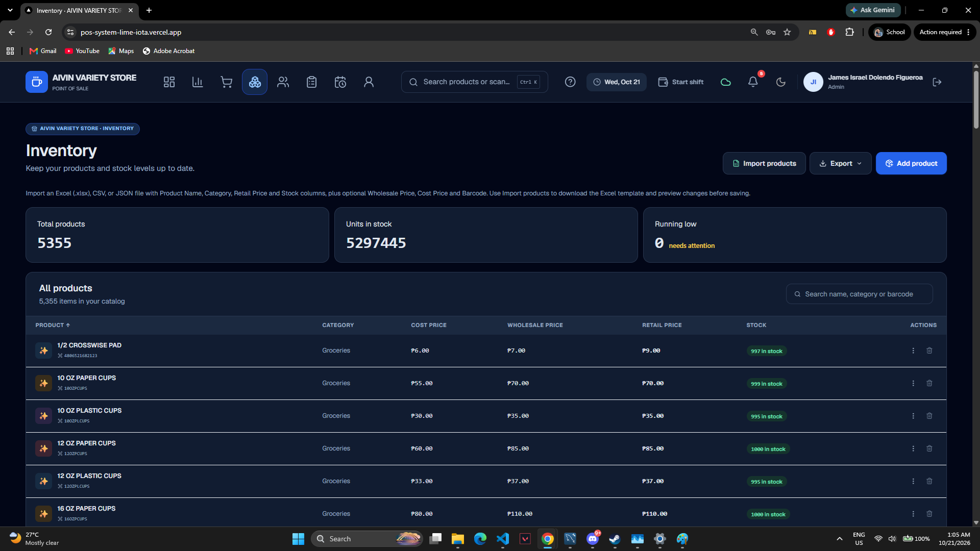Open the calendar clock shifts icon
The height and width of the screenshot is (551, 980).
coord(340,82)
